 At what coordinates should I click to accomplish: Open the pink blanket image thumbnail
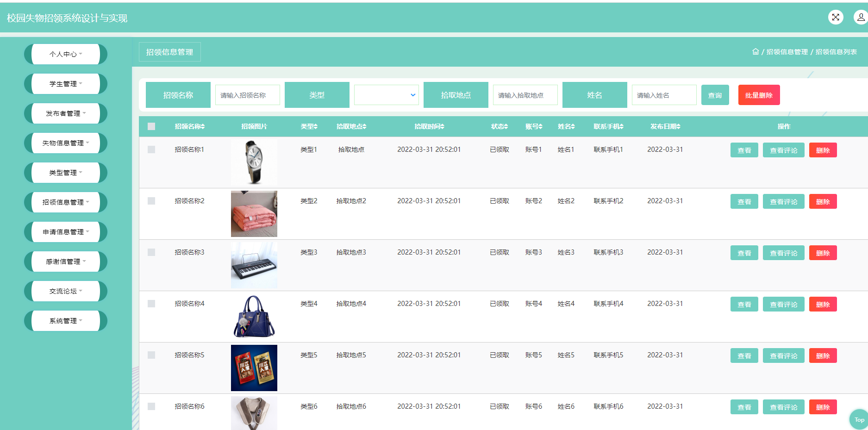254,214
